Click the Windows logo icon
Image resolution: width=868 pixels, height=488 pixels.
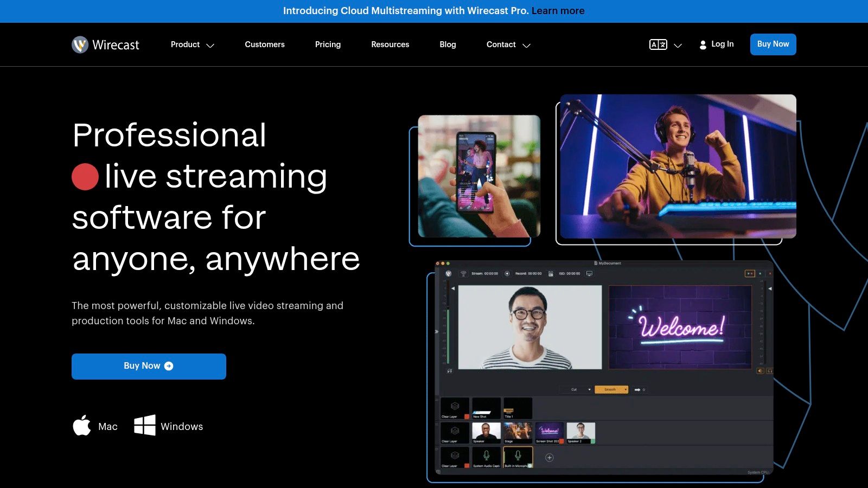click(x=144, y=426)
